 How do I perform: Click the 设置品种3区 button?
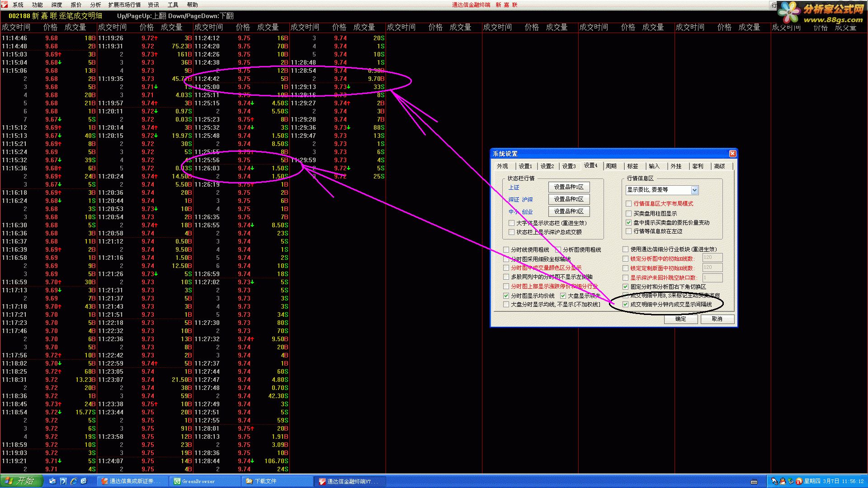[569, 211]
